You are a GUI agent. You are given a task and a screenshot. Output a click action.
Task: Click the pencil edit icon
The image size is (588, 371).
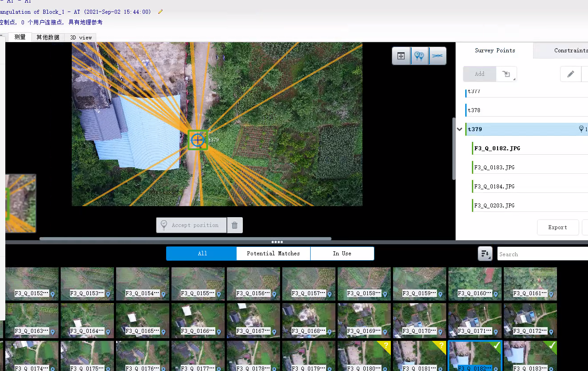[x=571, y=74]
